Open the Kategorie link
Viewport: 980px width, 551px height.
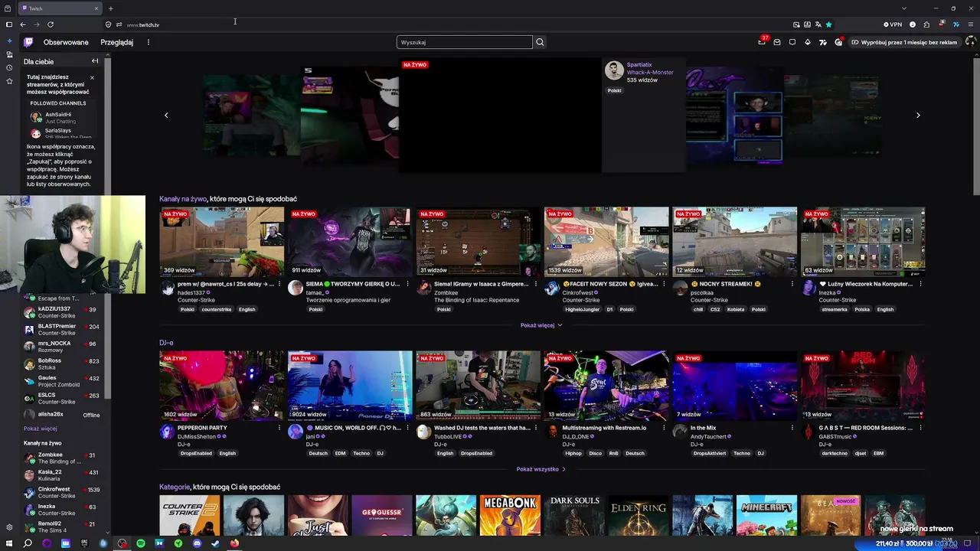[175, 487]
